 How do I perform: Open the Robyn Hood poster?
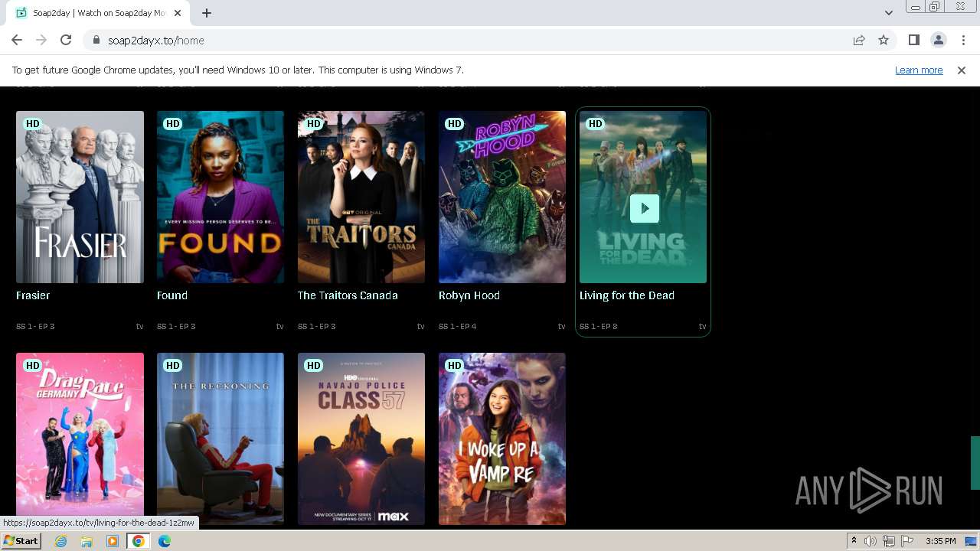click(x=502, y=197)
